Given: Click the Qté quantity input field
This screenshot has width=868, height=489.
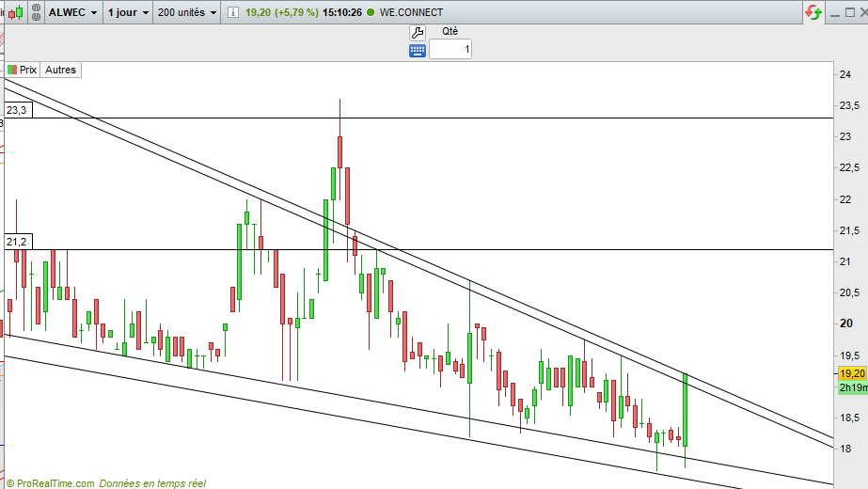Looking at the screenshot, I should point(450,49).
